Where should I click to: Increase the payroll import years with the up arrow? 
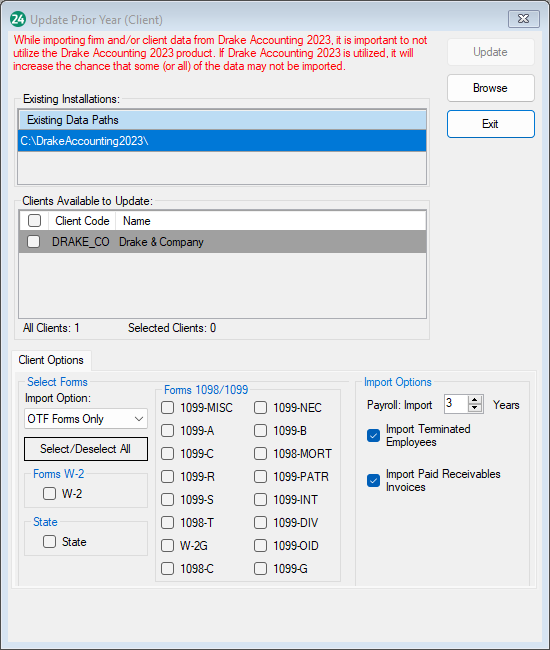[x=475, y=400]
